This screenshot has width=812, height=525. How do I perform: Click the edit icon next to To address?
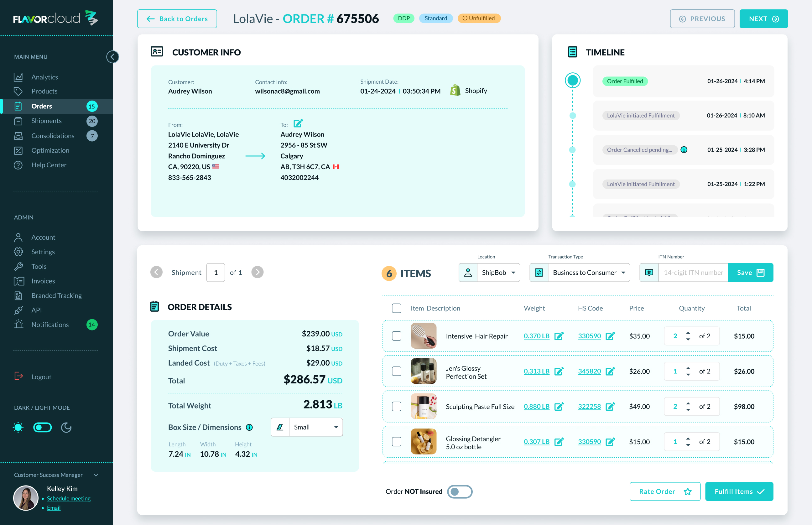[x=298, y=123]
